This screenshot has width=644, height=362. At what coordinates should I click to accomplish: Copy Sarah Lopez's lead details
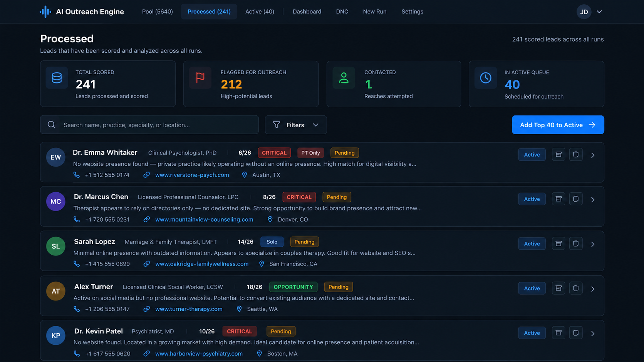point(576,244)
